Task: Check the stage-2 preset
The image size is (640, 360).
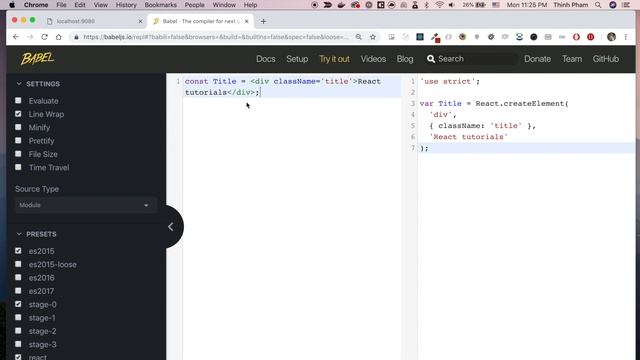Action: [x=18, y=331]
